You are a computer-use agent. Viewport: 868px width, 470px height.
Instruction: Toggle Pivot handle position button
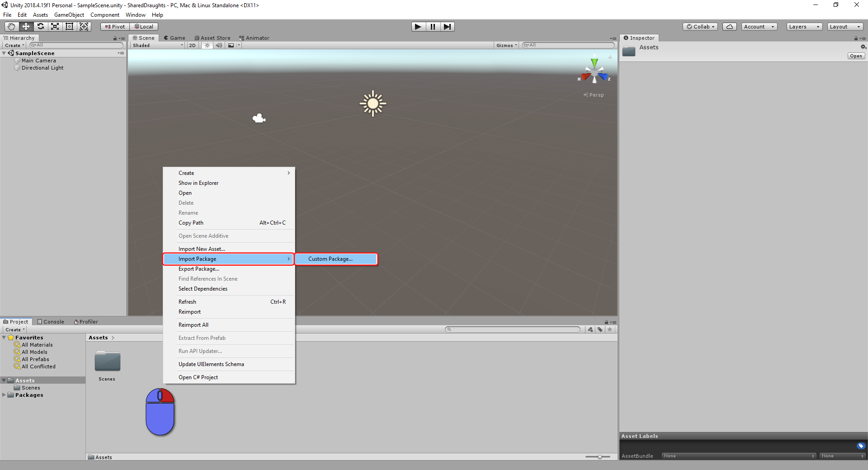coord(115,27)
